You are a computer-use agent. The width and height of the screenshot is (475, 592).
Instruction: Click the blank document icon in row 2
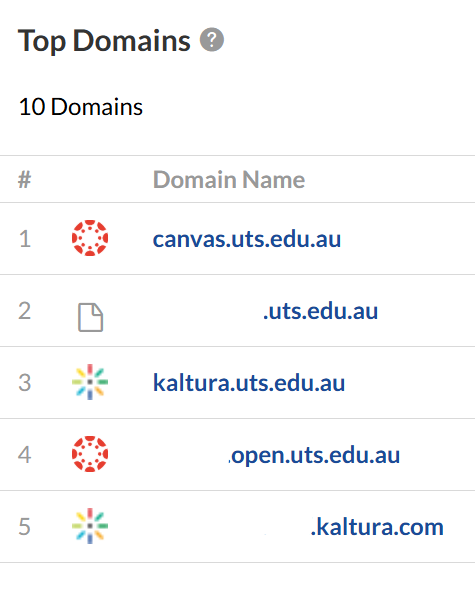(x=90, y=317)
